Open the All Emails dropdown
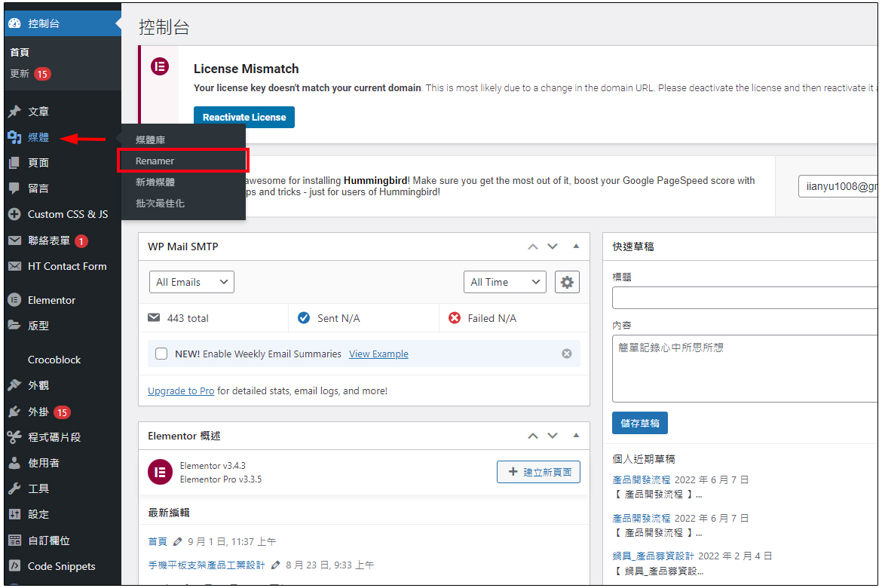Image resolution: width=882 pixels, height=588 pixels. tap(191, 282)
